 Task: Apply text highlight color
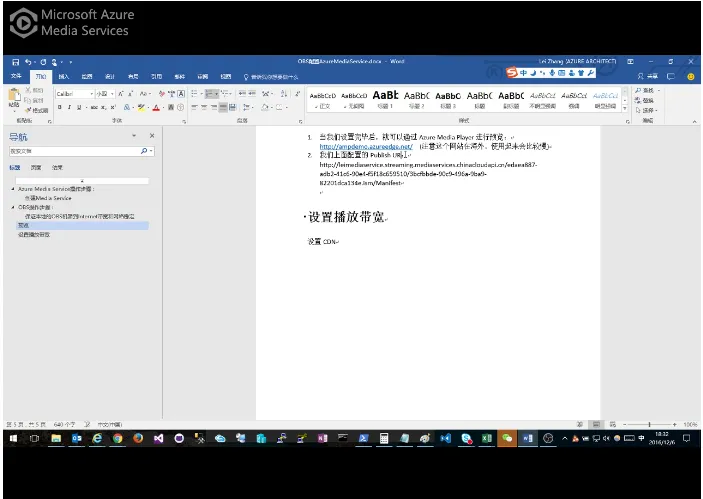coord(141,107)
